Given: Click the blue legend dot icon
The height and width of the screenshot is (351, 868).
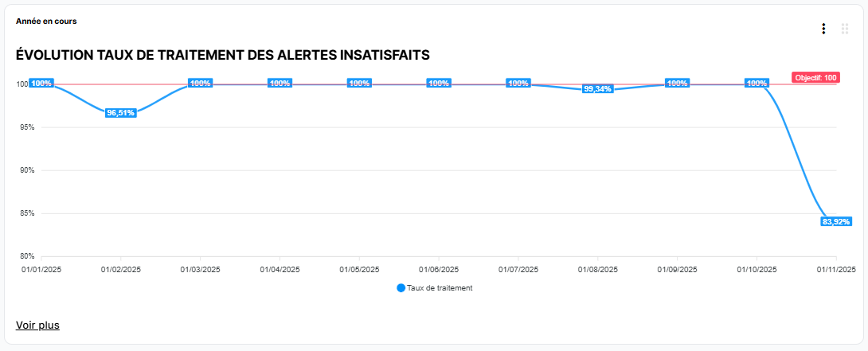Looking at the screenshot, I should [401, 288].
